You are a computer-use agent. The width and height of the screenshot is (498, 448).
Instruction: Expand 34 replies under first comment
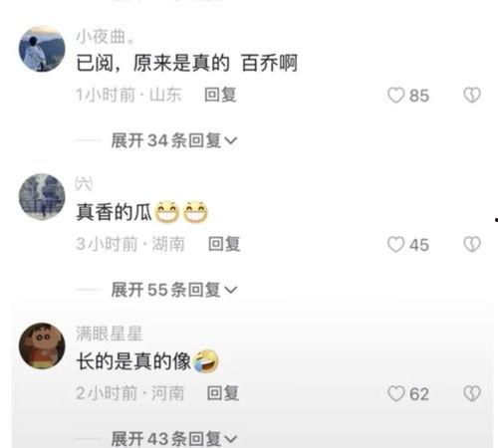tap(174, 140)
